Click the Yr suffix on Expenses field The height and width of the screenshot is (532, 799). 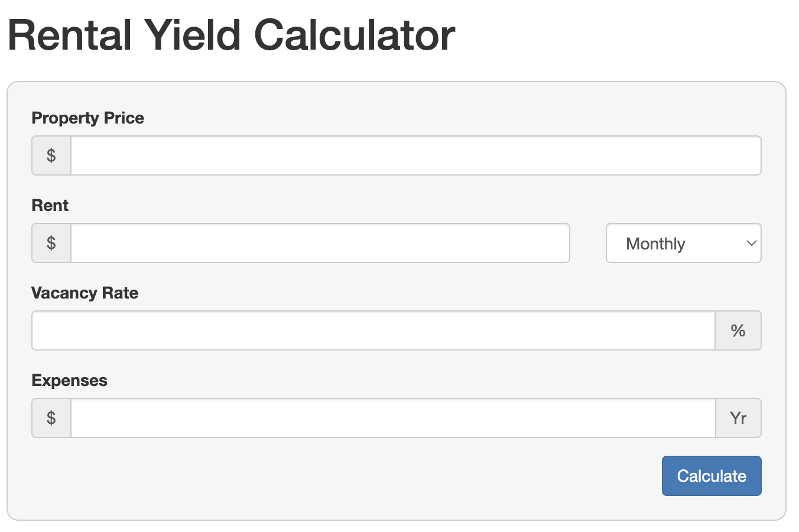pyautogui.click(x=738, y=418)
